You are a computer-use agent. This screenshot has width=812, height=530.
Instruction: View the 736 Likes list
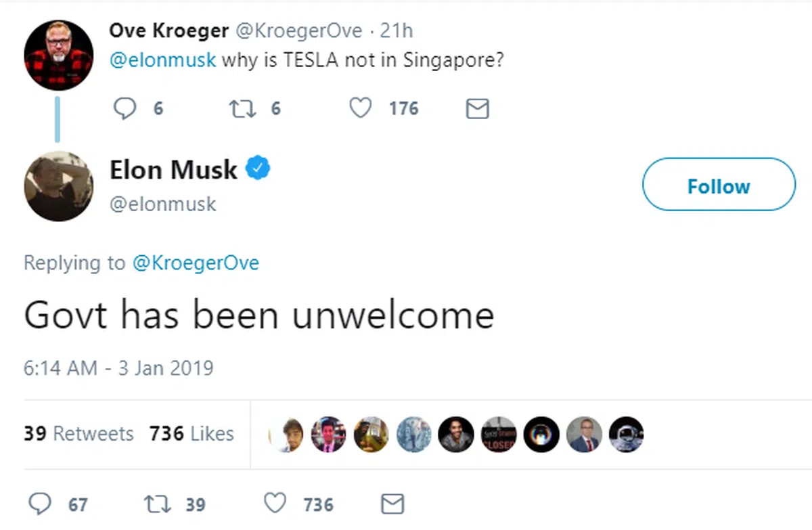pyautogui.click(x=191, y=433)
